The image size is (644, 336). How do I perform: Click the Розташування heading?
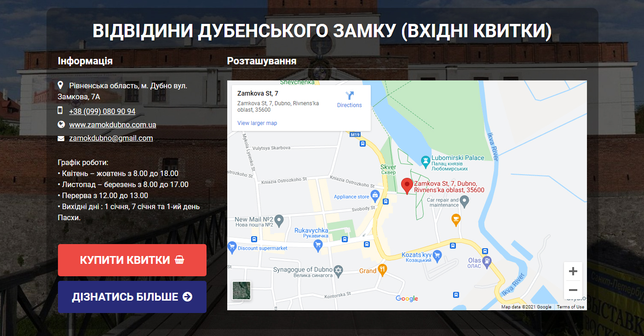tap(262, 61)
